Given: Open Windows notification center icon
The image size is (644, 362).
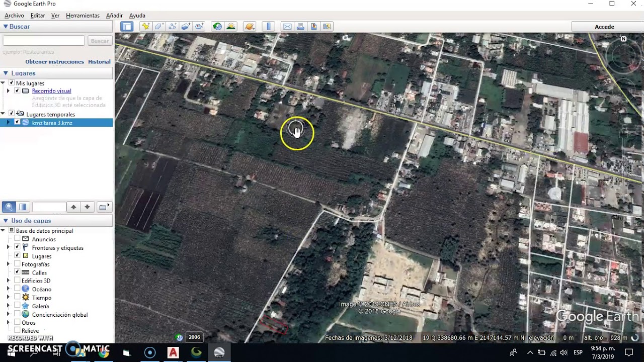Looking at the screenshot, I should tap(628, 352).
